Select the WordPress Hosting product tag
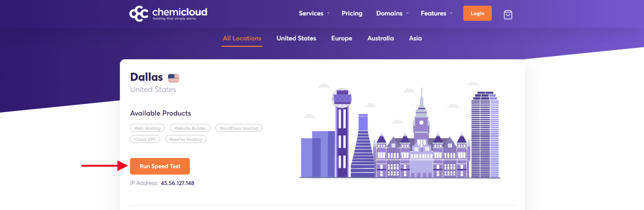This screenshot has width=644, height=210. pyautogui.click(x=239, y=128)
